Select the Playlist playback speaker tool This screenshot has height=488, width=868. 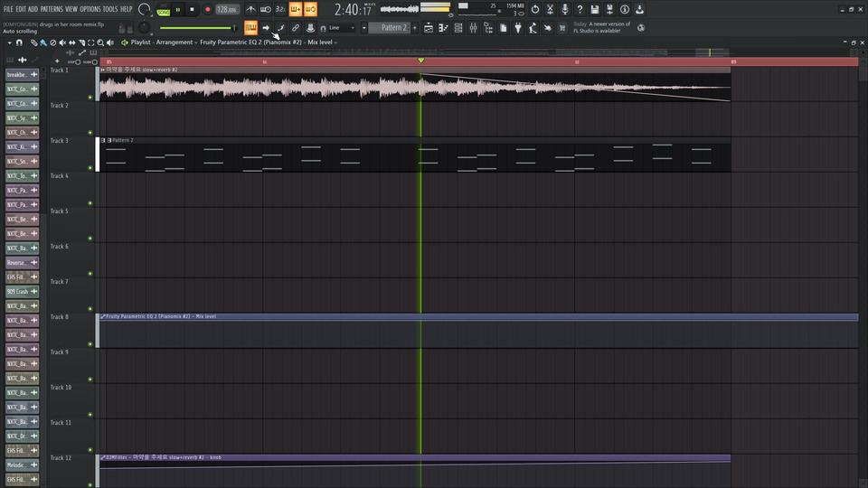[x=110, y=42]
